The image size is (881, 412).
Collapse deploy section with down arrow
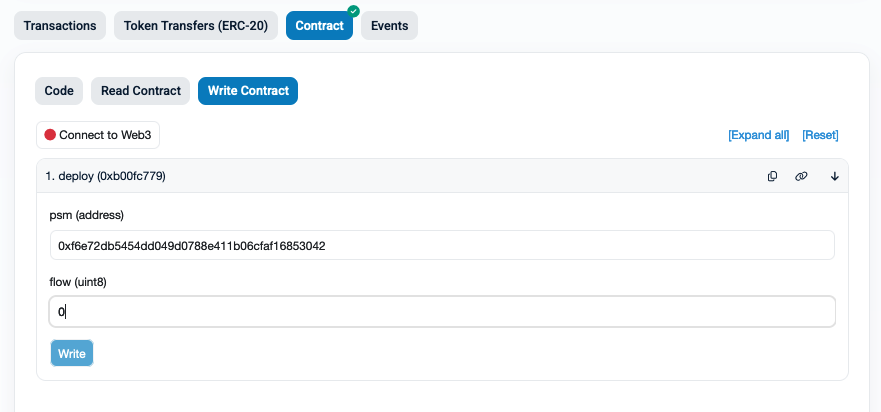coord(835,176)
